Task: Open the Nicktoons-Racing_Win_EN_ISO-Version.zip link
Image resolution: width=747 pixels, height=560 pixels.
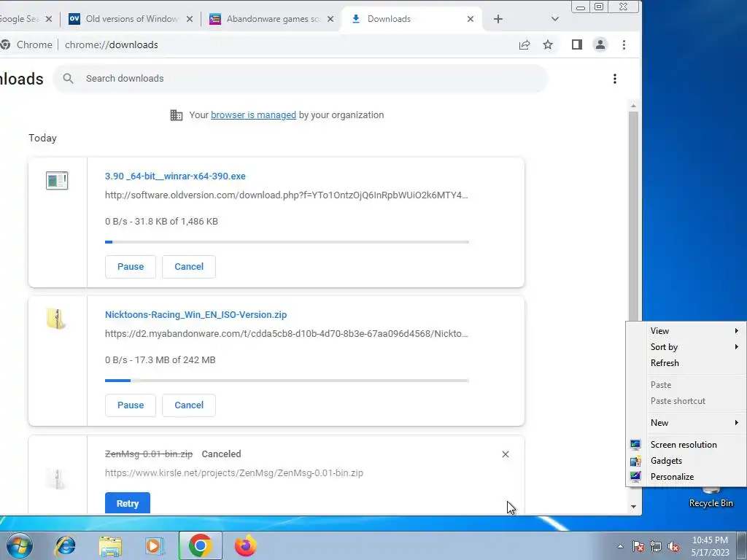Action: (196, 315)
